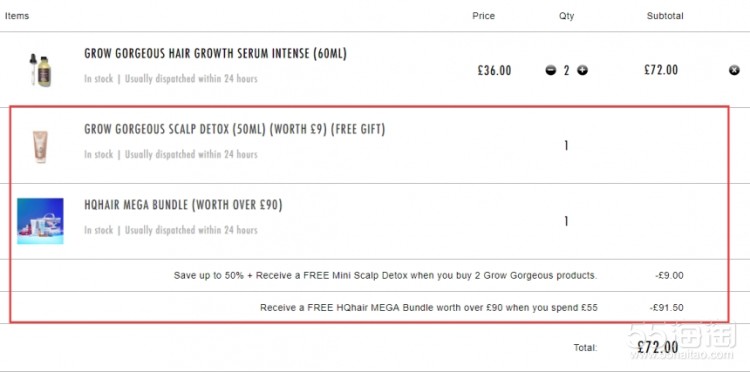Click the HQhair Mega Bundle thumbnail
Screen dimensions: 750x372
pos(40,221)
